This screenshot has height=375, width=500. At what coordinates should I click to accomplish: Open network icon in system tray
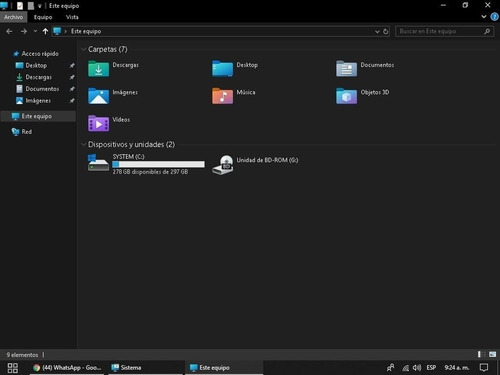[405, 368]
